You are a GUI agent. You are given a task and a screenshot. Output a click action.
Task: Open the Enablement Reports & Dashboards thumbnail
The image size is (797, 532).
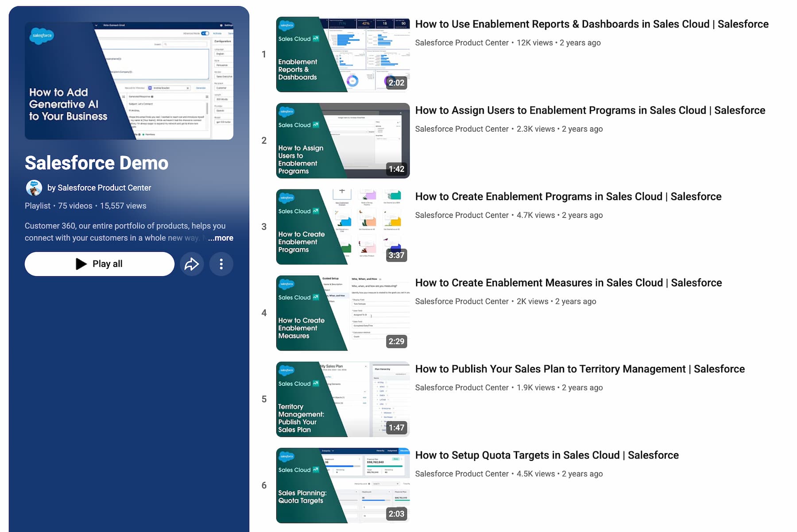coord(343,54)
